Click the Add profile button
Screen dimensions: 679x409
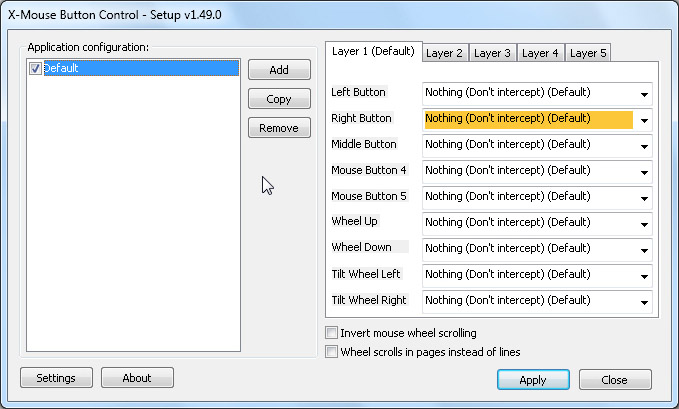click(x=279, y=70)
